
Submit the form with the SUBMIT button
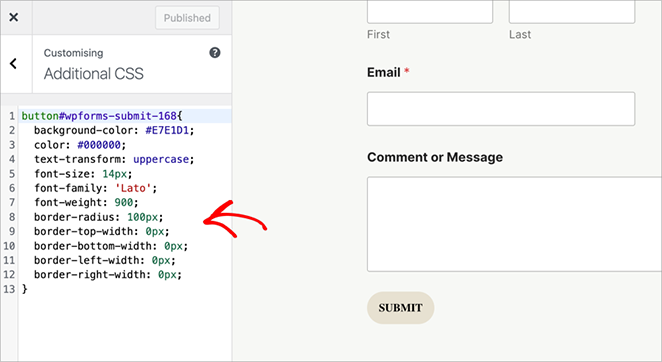(x=400, y=308)
